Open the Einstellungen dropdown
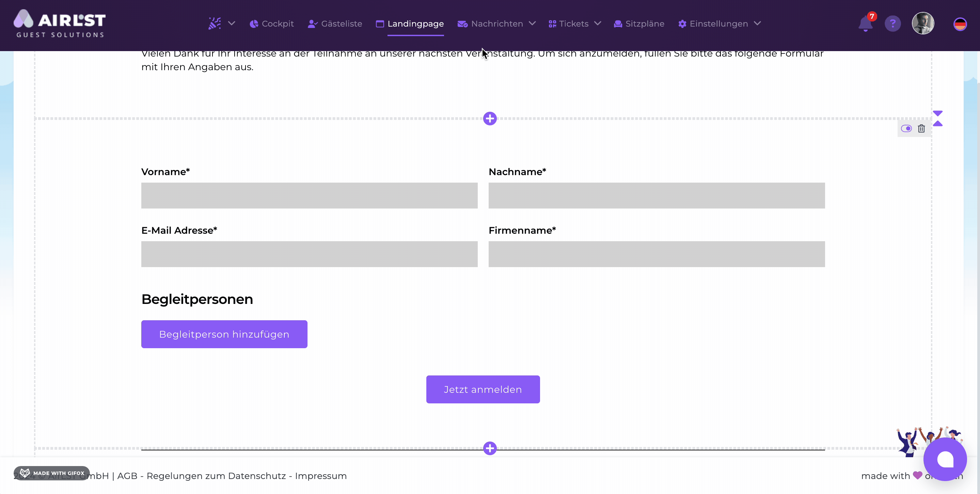Viewport: 980px width, 494px height. click(719, 24)
